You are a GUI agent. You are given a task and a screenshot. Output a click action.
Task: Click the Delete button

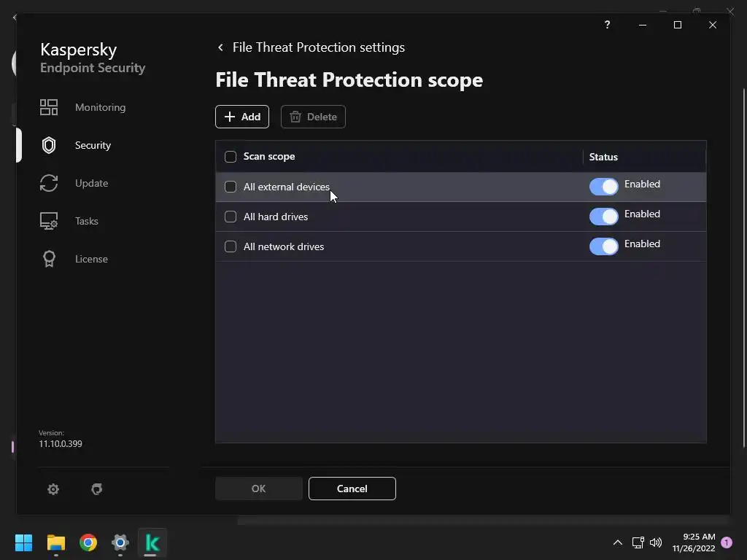(x=313, y=117)
